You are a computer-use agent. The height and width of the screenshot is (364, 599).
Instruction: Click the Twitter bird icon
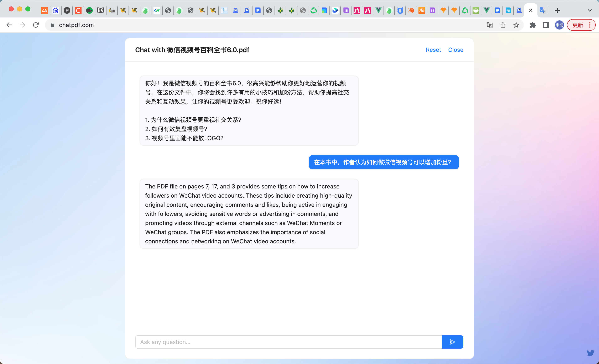point(590,353)
